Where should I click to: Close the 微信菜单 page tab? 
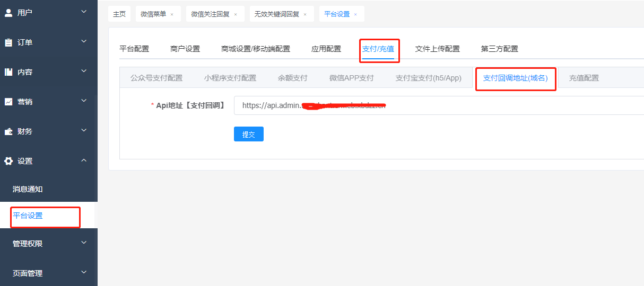click(x=172, y=14)
